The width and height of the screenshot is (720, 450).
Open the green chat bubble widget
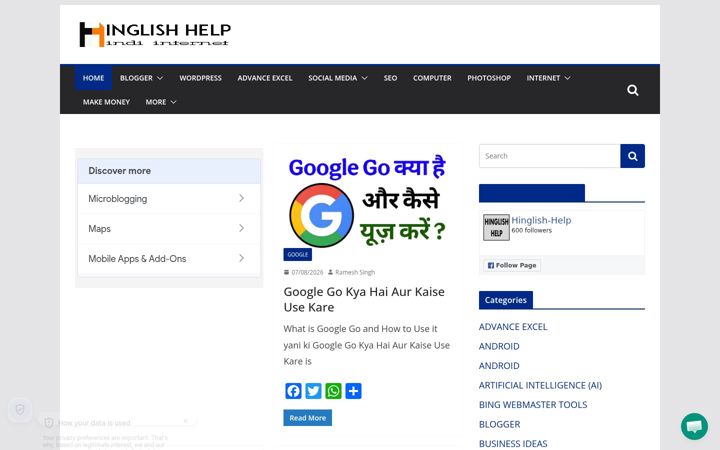[x=694, y=426]
